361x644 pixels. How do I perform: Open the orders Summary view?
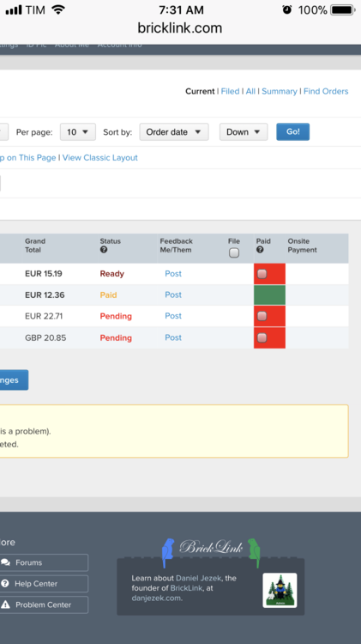click(280, 91)
